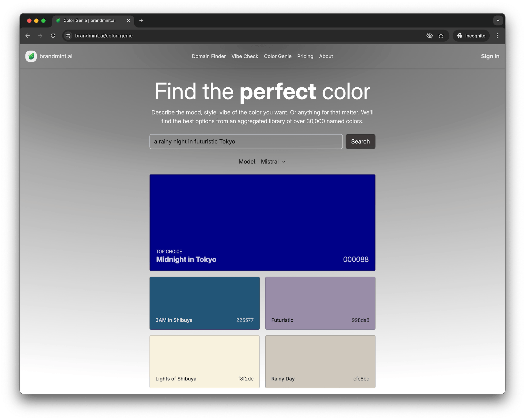The image size is (525, 420).
Task: Open the Pricing page link
Action: click(x=305, y=56)
